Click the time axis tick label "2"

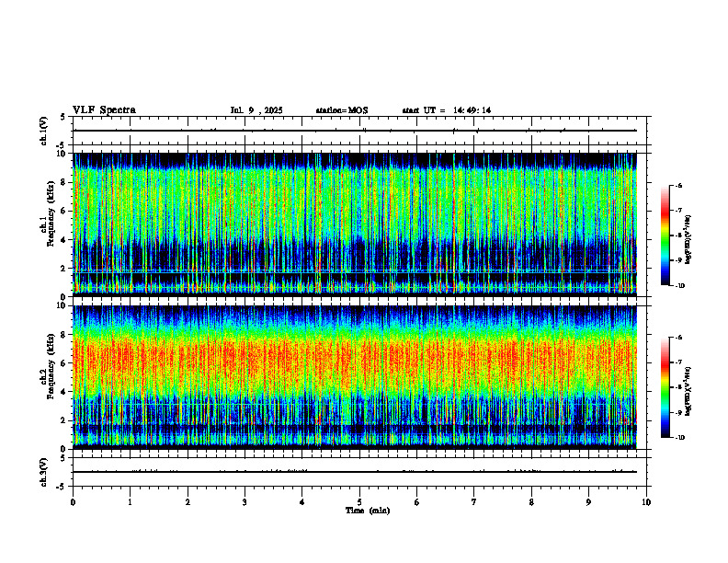(x=188, y=502)
